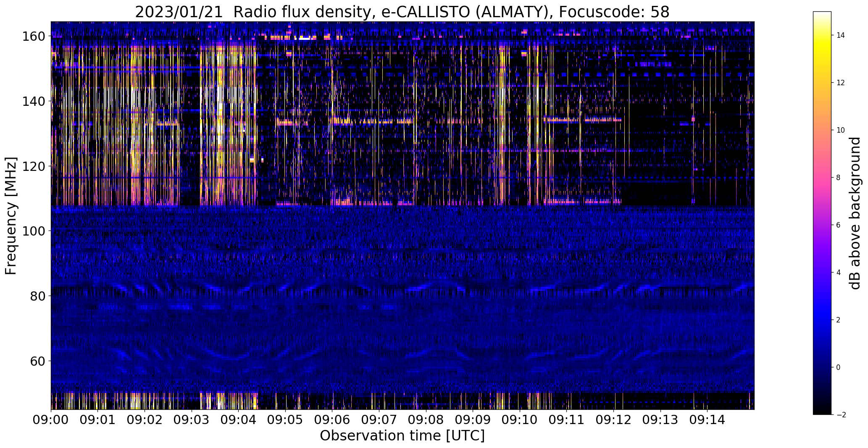Click the colorbar tick value 10
Viewport: 868px width, 448px height.
point(840,130)
